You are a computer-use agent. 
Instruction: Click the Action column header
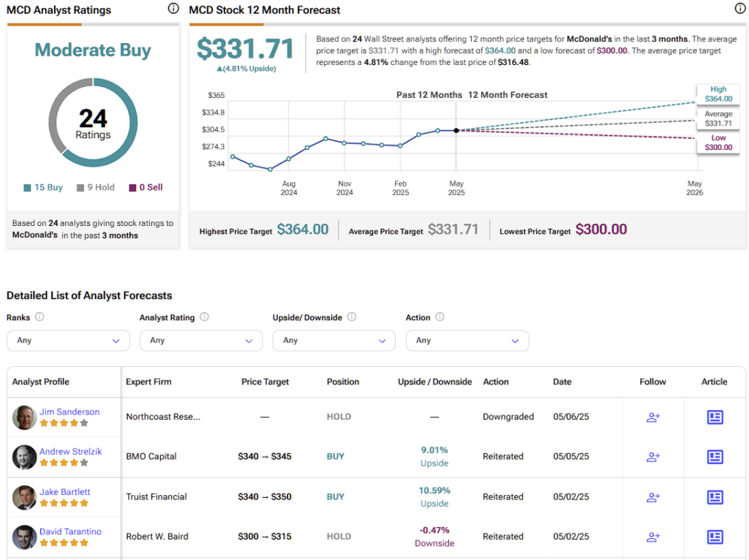pyautogui.click(x=496, y=382)
